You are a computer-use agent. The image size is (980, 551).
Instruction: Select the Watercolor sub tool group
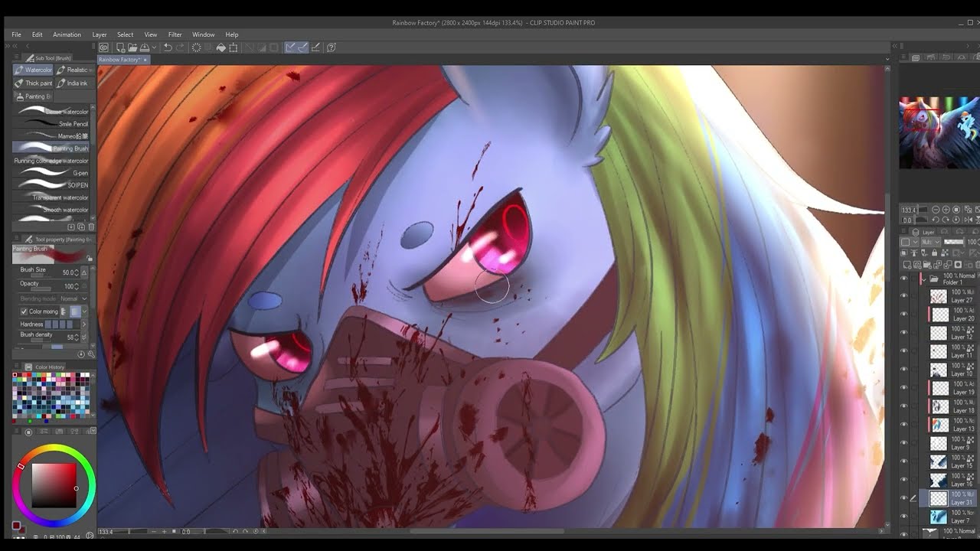(33, 70)
